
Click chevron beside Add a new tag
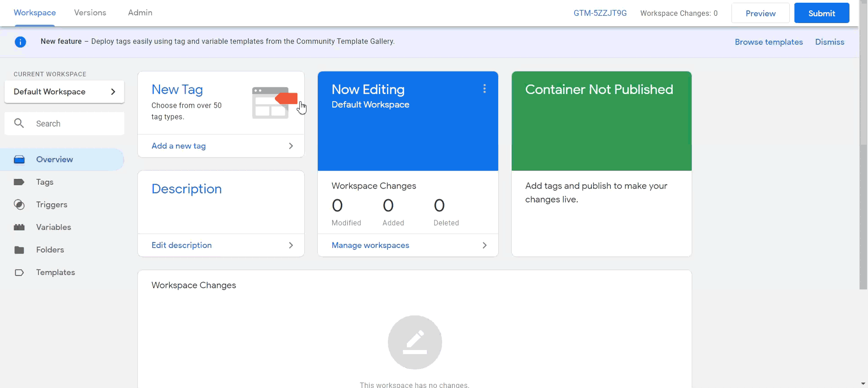(291, 146)
